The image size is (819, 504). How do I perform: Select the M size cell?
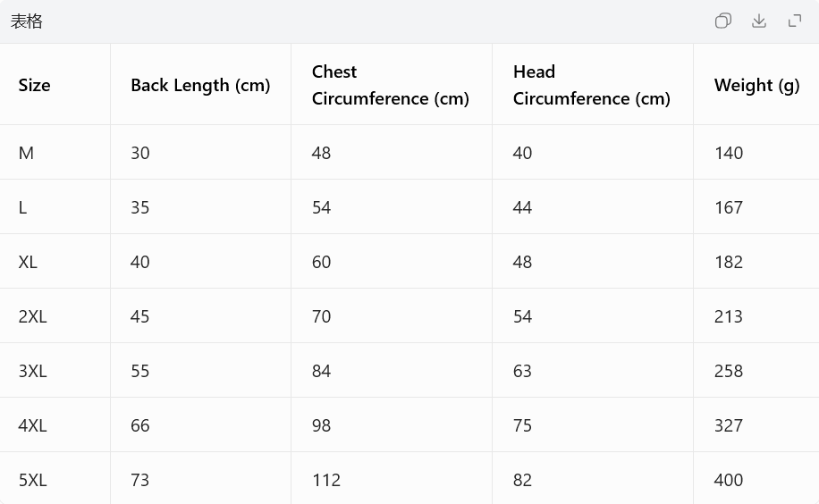click(x=26, y=153)
